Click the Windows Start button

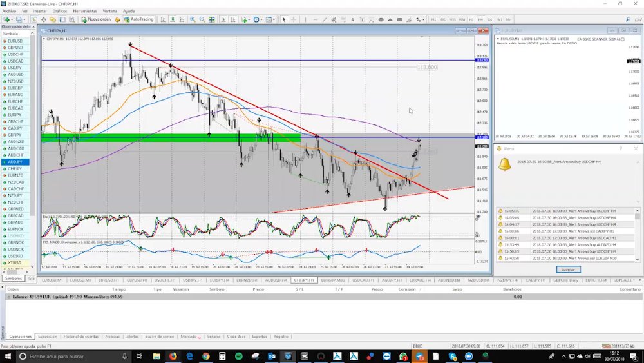7,356
